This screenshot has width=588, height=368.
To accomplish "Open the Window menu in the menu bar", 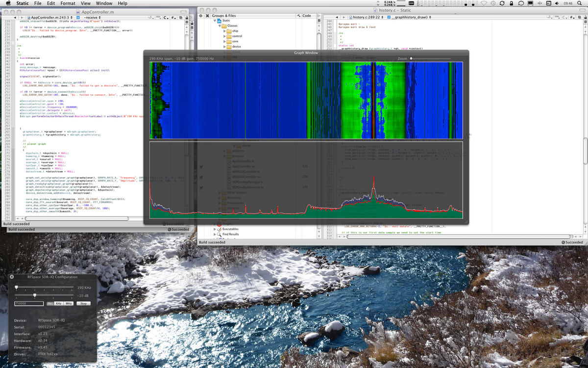I will (104, 3).
